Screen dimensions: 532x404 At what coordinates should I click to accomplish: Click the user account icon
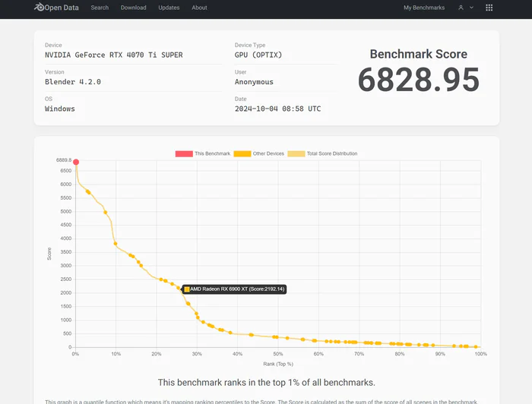coord(461,8)
